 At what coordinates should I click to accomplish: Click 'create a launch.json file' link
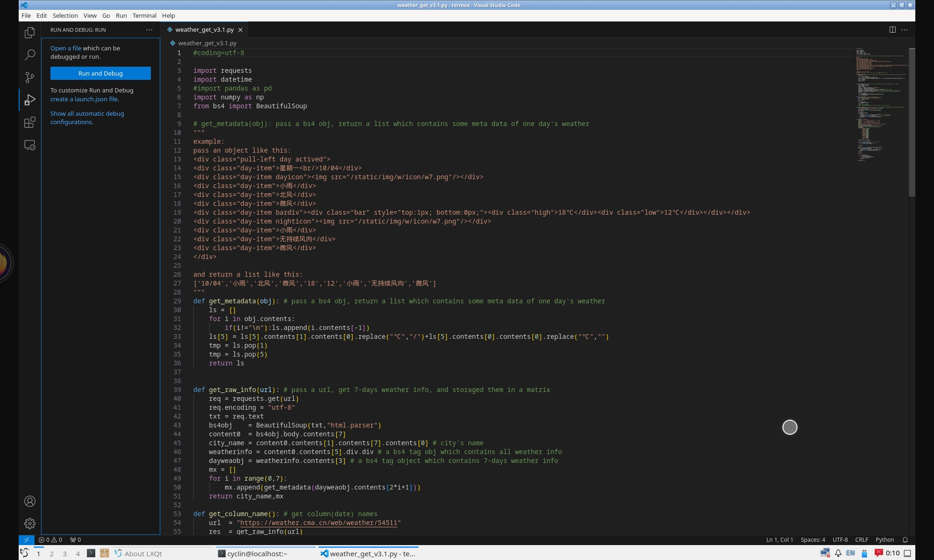pyautogui.click(x=84, y=99)
